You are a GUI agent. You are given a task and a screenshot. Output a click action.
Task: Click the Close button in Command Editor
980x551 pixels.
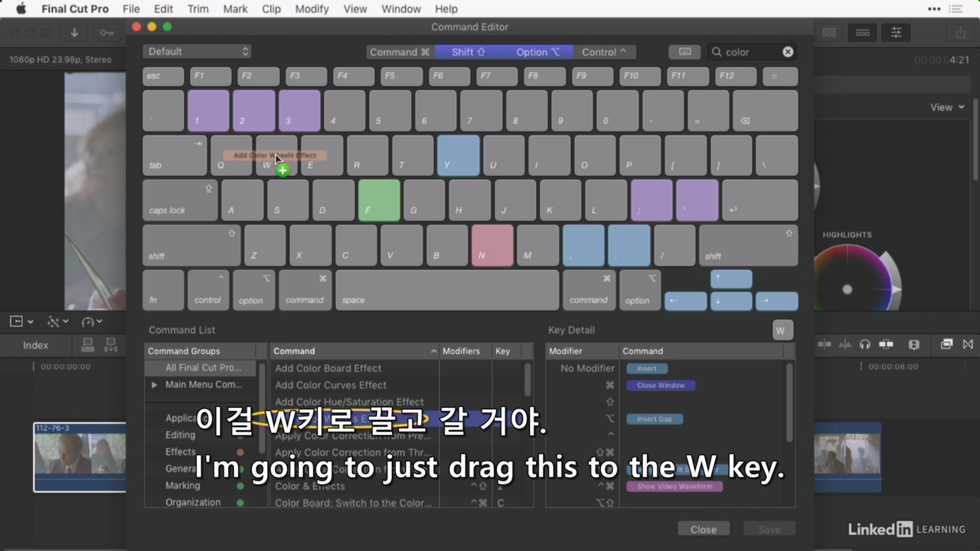pyautogui.click(x=704, y=529)
